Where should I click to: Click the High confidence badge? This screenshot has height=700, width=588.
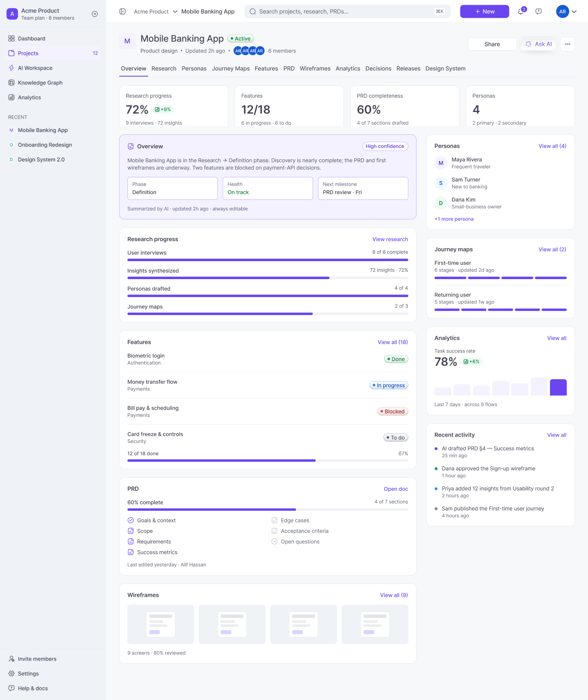point(385,146)
